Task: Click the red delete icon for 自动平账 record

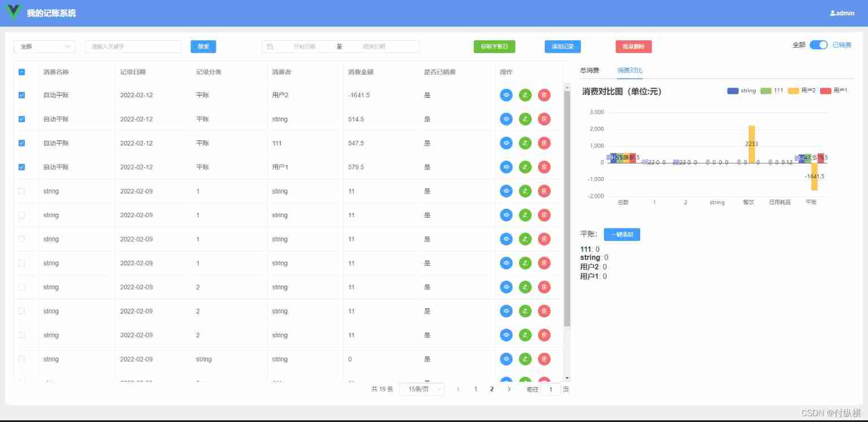Action: [x=544, y=95]
